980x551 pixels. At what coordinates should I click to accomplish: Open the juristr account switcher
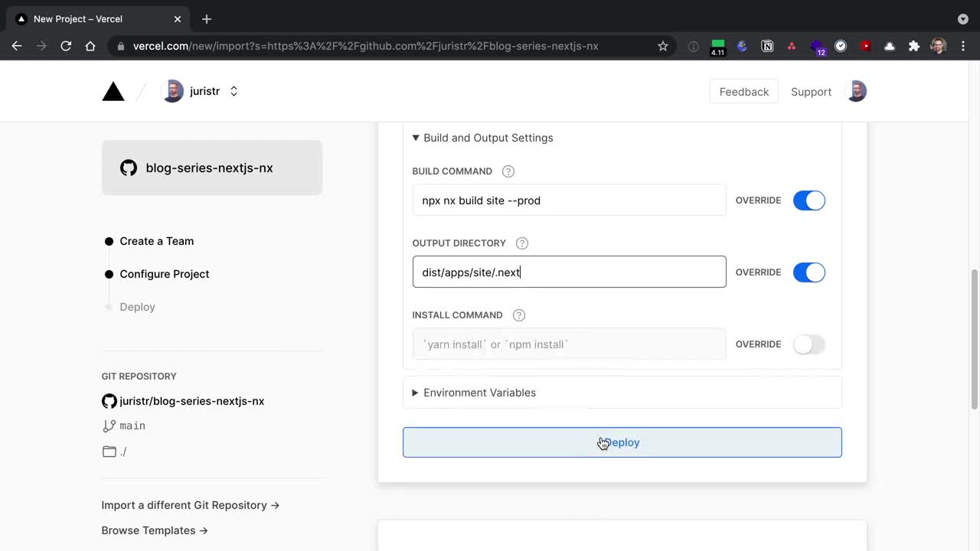pos(234,91)
